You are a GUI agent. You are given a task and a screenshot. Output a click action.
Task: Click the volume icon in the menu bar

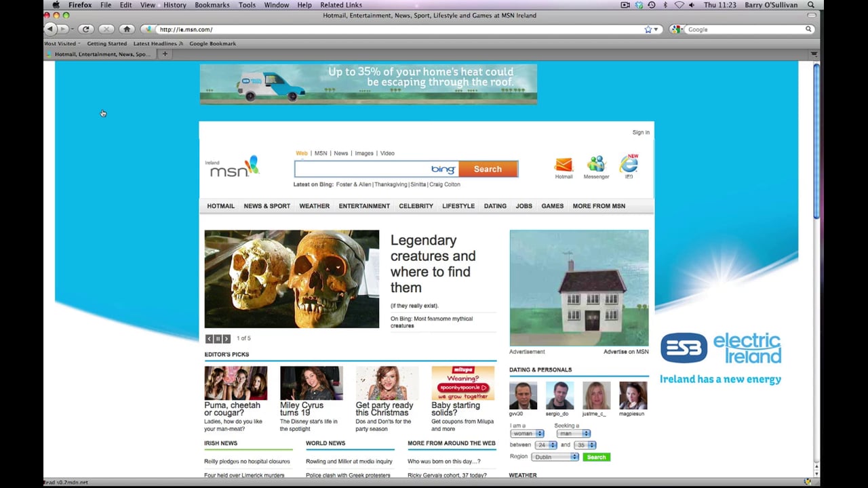click(x=691, y=5)
